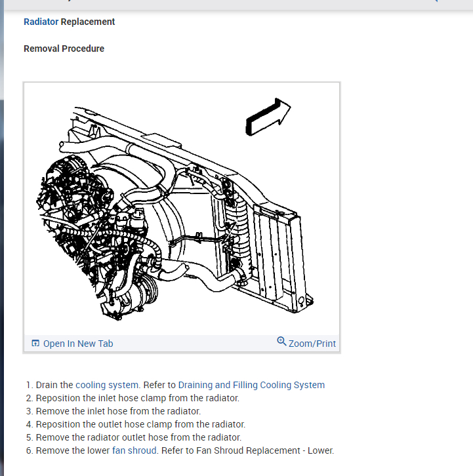This screenshot has width=473, height=476.
Task: Click the word Replacement in the title
Action: [88, 22]
